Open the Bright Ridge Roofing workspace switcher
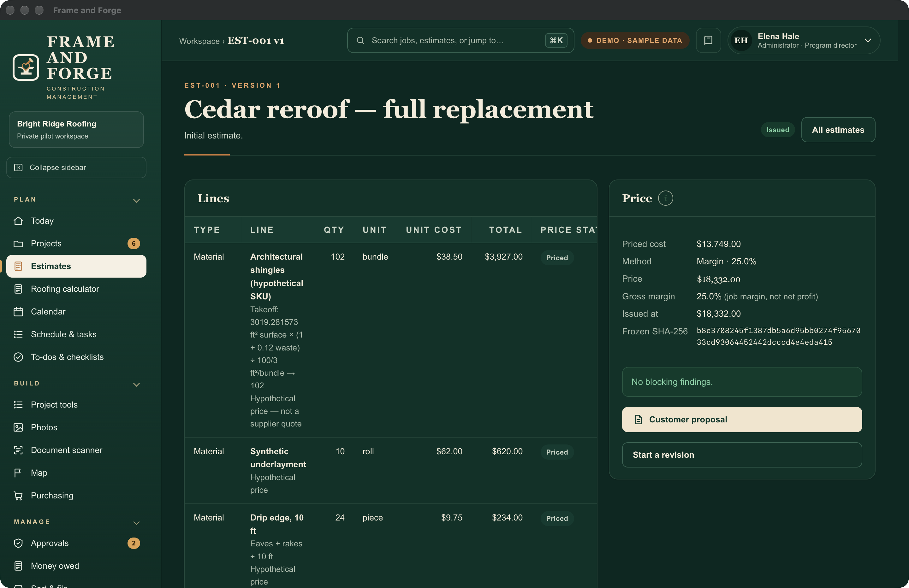The height and width of the screenshot is (588, 909). [x=76, y=129]
